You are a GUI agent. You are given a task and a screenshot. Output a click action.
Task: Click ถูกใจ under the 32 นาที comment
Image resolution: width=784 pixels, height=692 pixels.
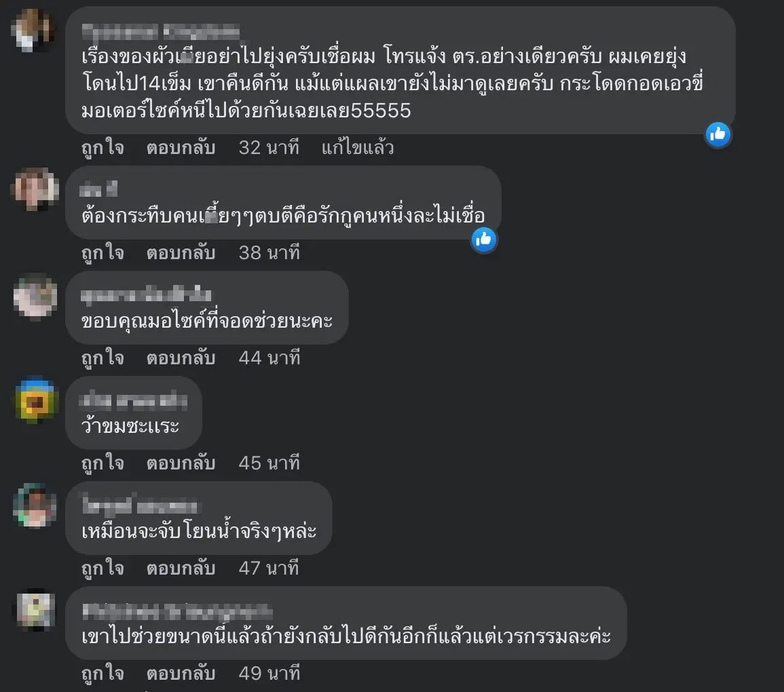[102, 147]
